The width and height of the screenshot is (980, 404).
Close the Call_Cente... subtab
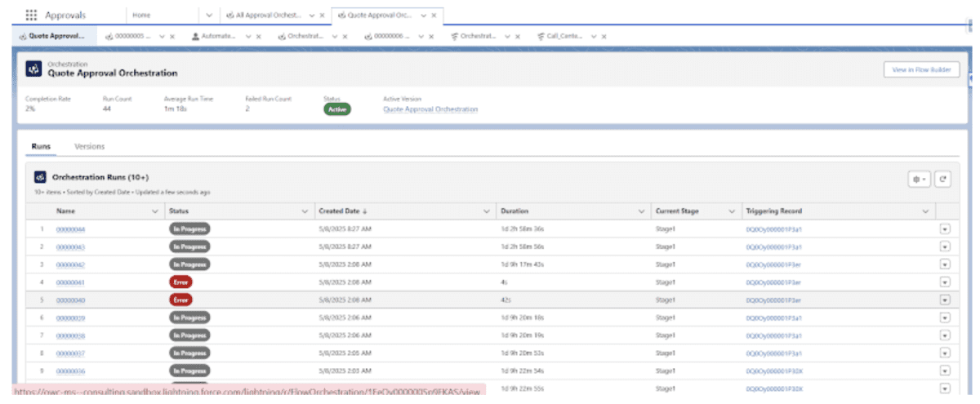click(x=604, y=36)
